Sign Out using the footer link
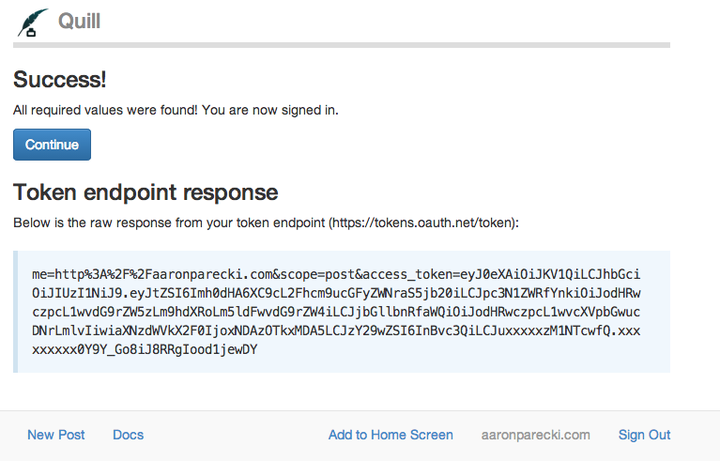This screenshot has width=720, height=461. (644, 434)
